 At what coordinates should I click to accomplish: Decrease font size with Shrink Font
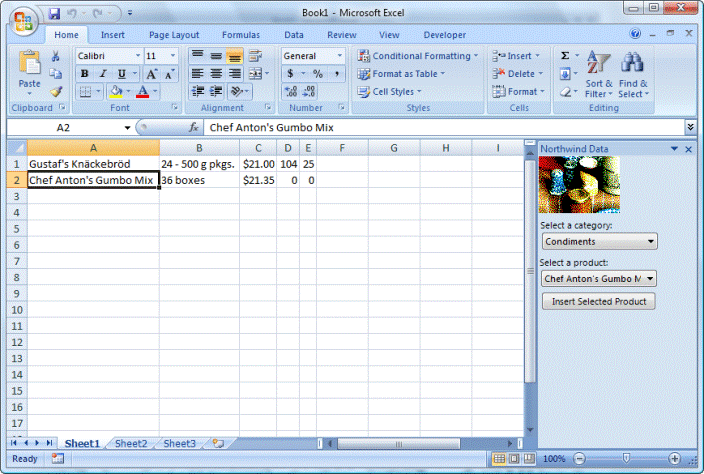(x=169, y=74)
